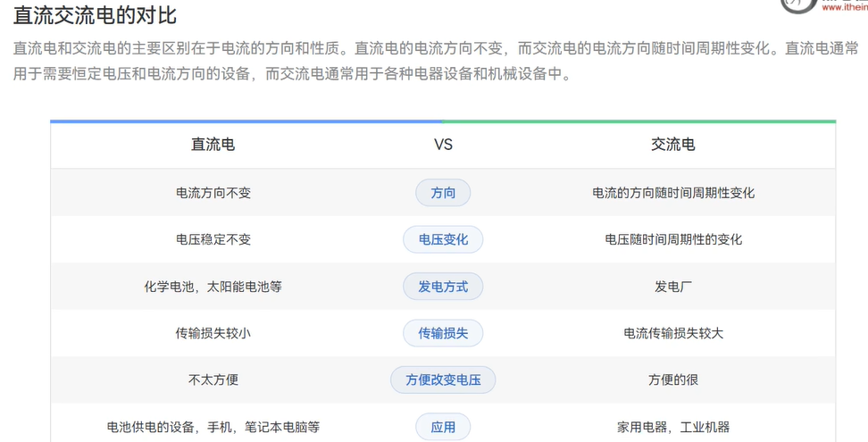Screen dimensions: 868x442
Task: Click the circular logo icon at top right
Action: coord(798,4)
